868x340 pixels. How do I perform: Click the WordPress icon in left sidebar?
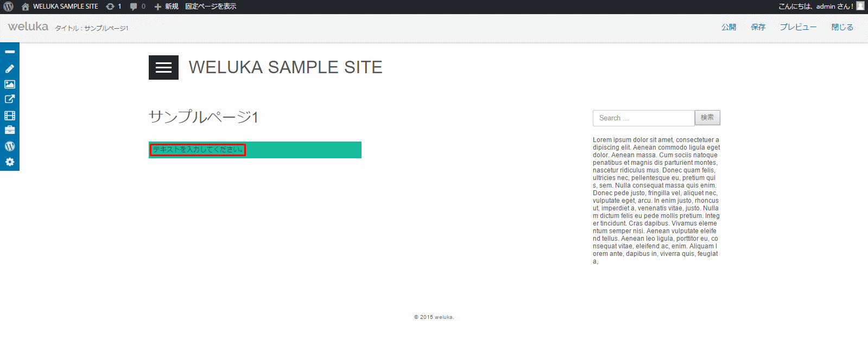tap(10, 146)
